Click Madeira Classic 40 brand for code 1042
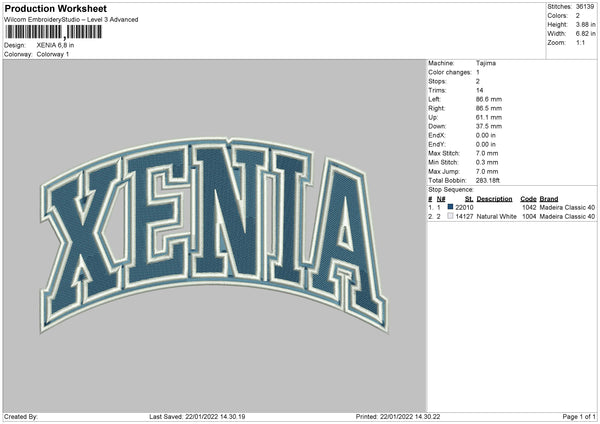The image size is (600, 424). [x=567, y=208]
